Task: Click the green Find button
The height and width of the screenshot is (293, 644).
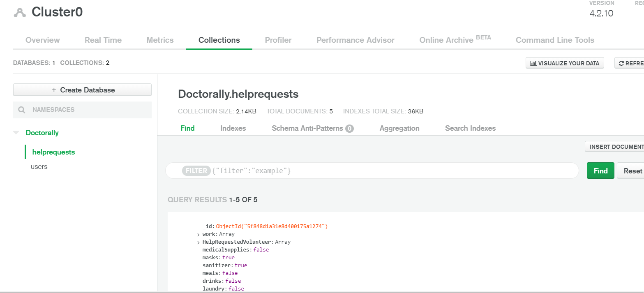Action: point(600,171)
